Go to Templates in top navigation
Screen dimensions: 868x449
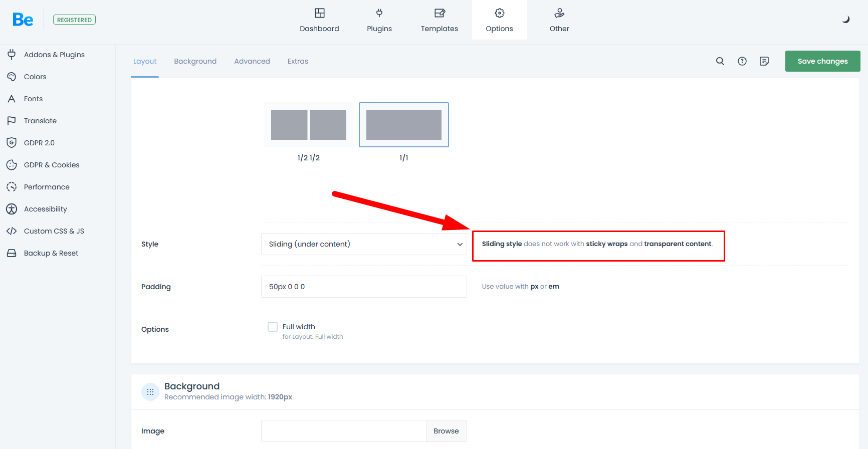coord(439,20)
